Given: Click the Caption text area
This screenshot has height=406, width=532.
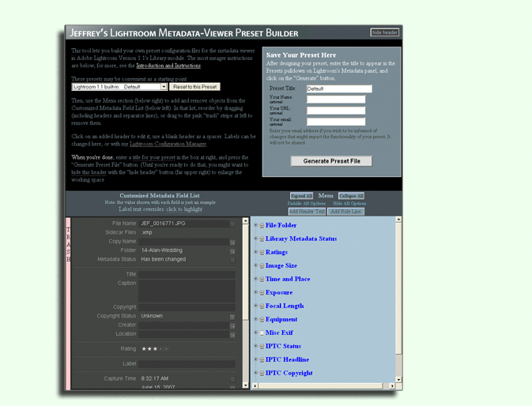Looking at the screenshot, I should tap(187, 291).
